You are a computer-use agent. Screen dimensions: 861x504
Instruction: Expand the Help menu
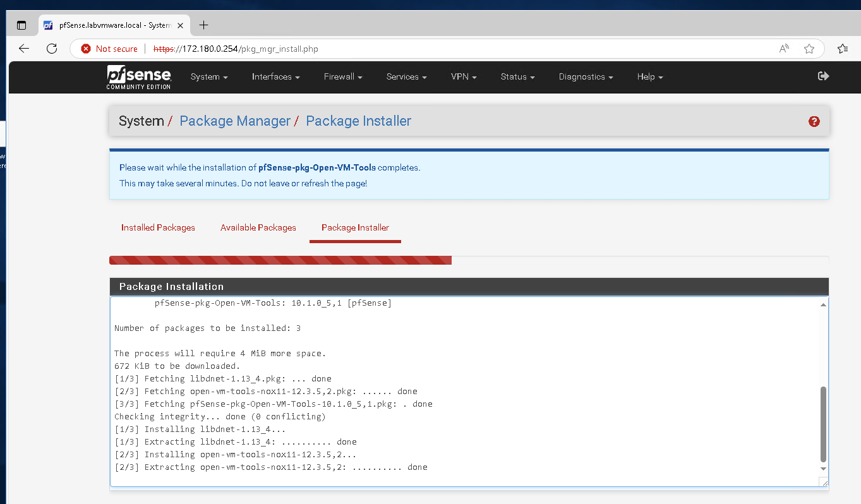pyautogui.click(x=650, y=77)
